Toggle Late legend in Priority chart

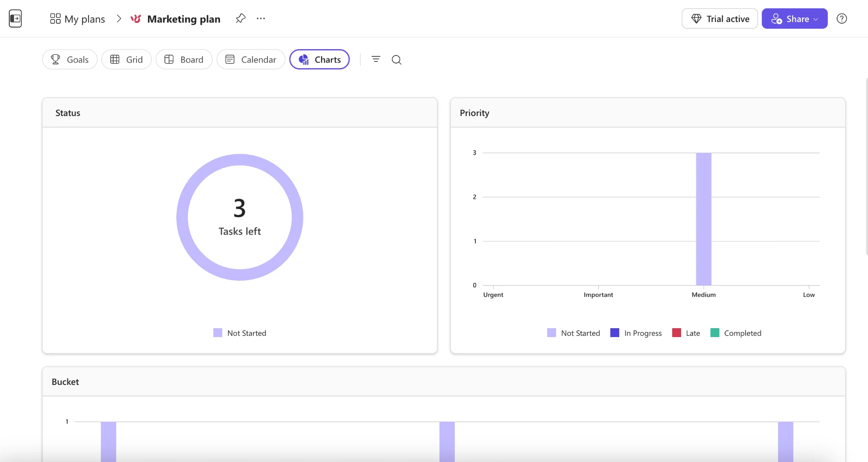point(686,333)
